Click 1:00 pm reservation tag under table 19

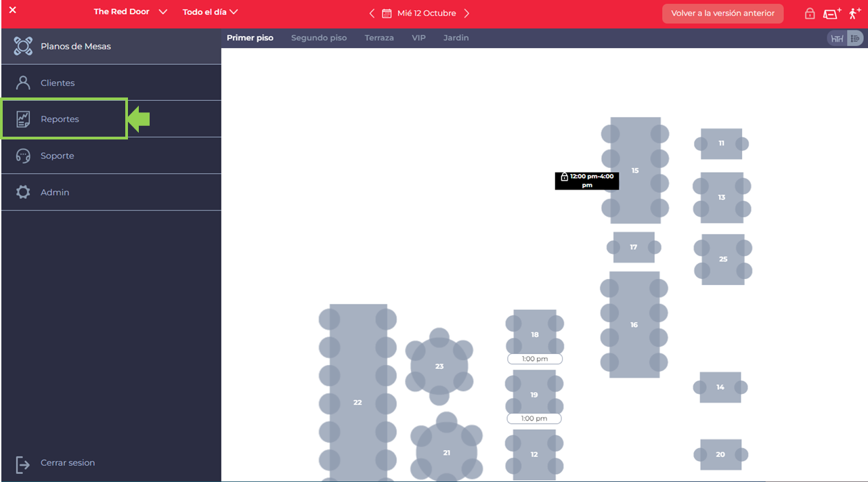click(x=534, y=418)
